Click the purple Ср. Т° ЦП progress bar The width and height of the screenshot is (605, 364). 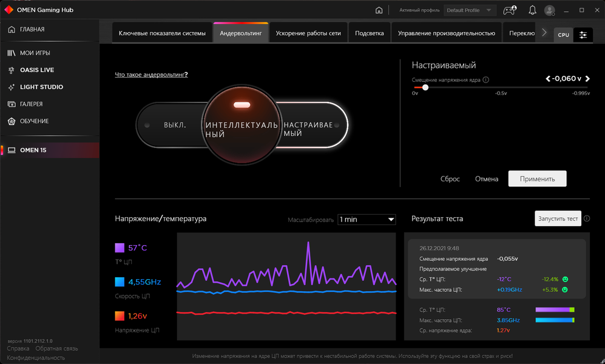tap(555, 309)
